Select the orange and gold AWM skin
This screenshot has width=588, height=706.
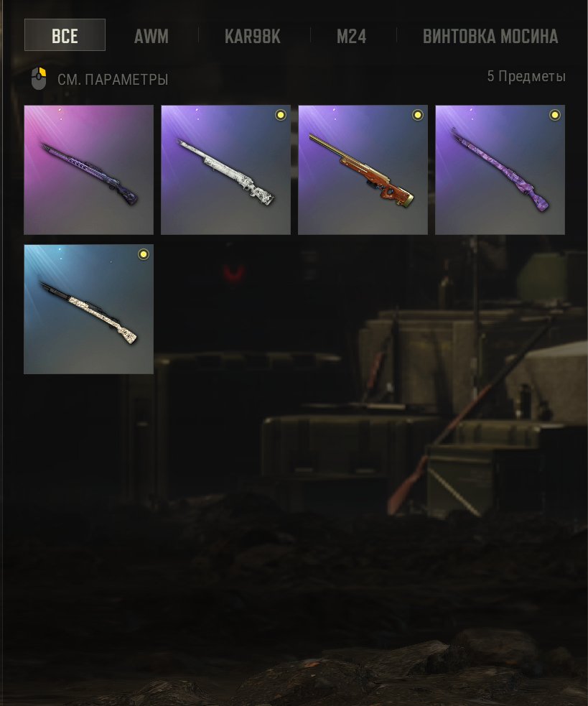coord(363,169)
